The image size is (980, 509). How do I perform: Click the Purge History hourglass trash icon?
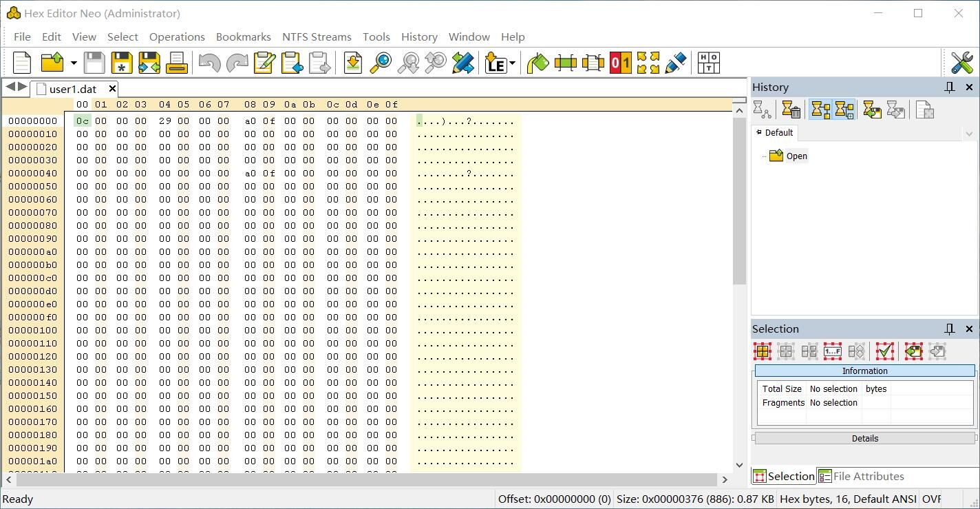tap(791, 110)
